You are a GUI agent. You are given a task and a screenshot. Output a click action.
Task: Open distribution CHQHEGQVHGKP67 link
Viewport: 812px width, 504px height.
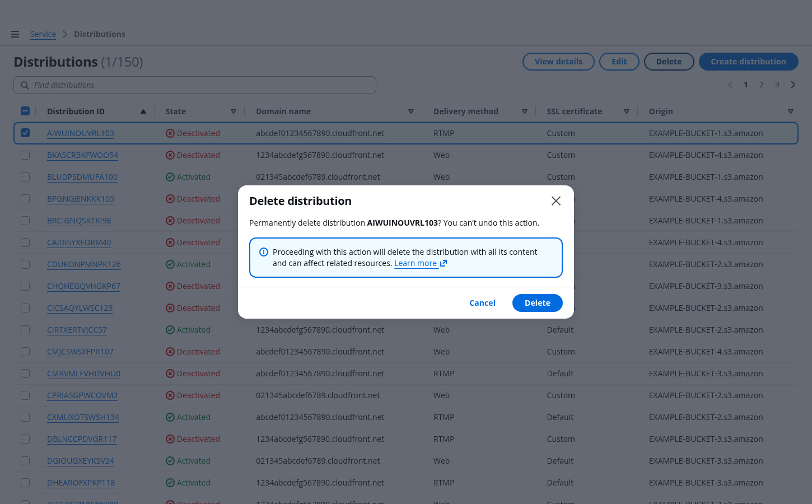click(x=83, y=286)
